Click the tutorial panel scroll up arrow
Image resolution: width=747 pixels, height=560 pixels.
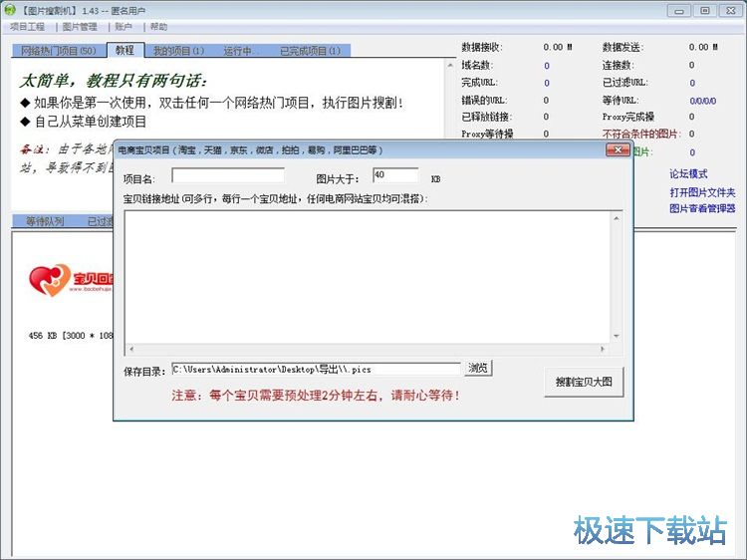point(450,66)
